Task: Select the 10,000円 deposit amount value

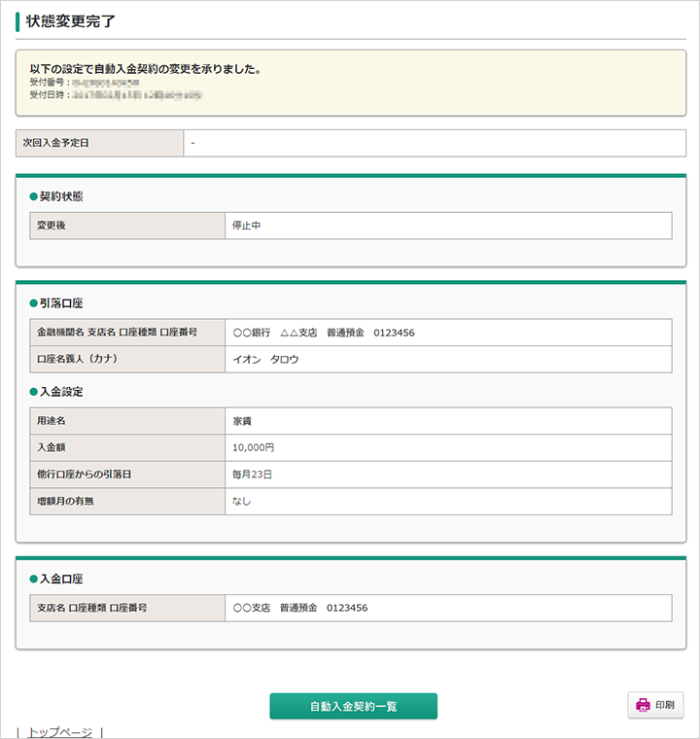Action: click(x=254, y=448)
